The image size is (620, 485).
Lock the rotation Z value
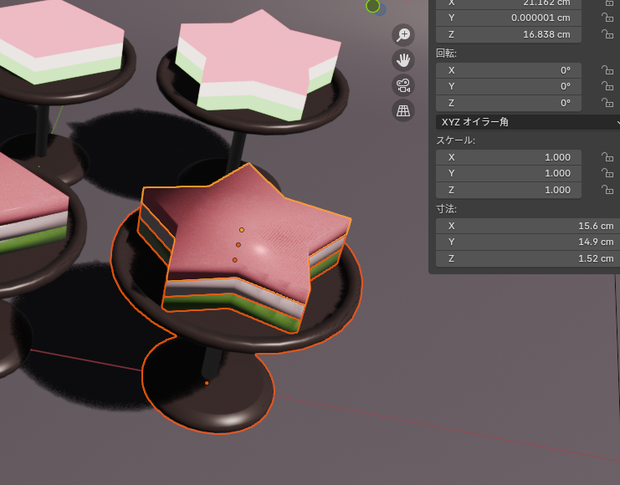pos(607,103)
